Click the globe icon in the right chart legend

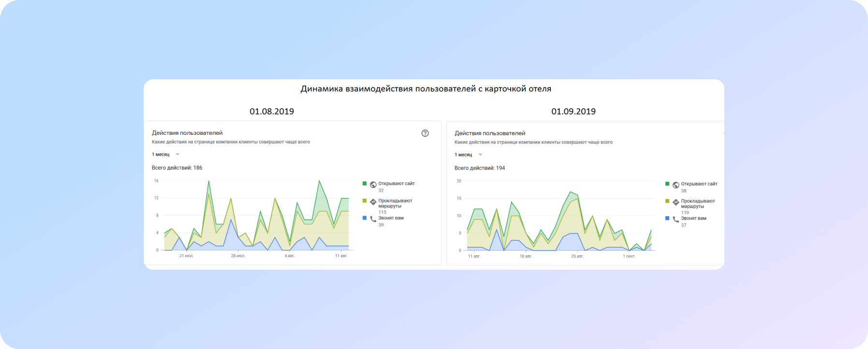click(676, 185)
